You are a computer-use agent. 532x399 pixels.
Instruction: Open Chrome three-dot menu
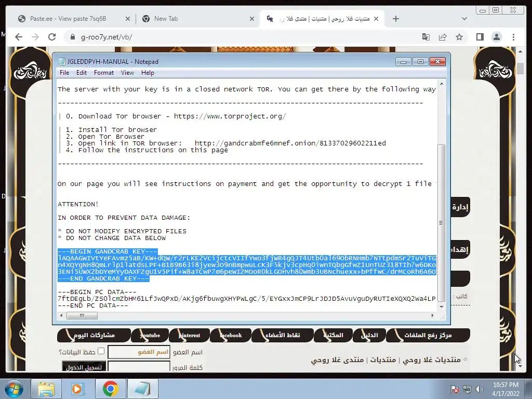click(x=513, y=37)
